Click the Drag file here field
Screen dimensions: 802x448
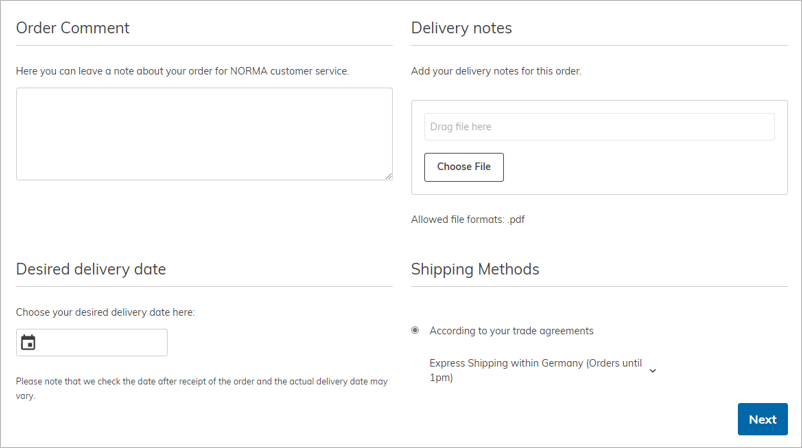pos(599,127)
